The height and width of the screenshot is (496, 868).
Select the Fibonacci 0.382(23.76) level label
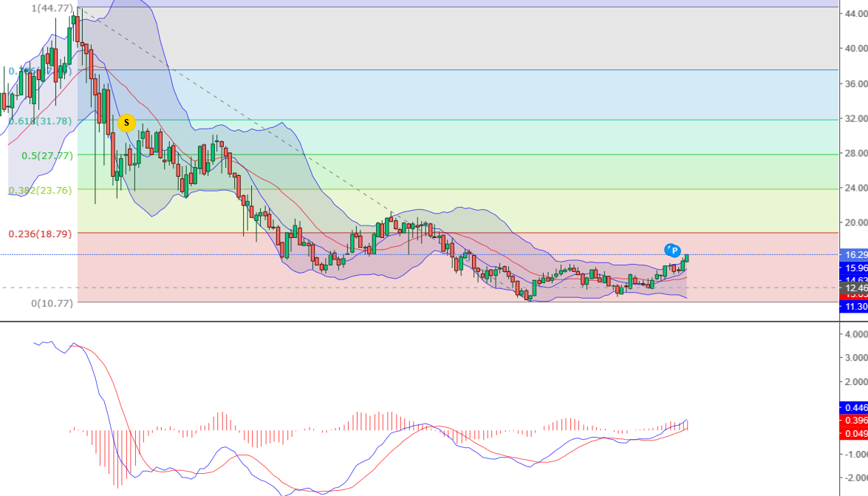pyautogui.click(x=40, y=190)
